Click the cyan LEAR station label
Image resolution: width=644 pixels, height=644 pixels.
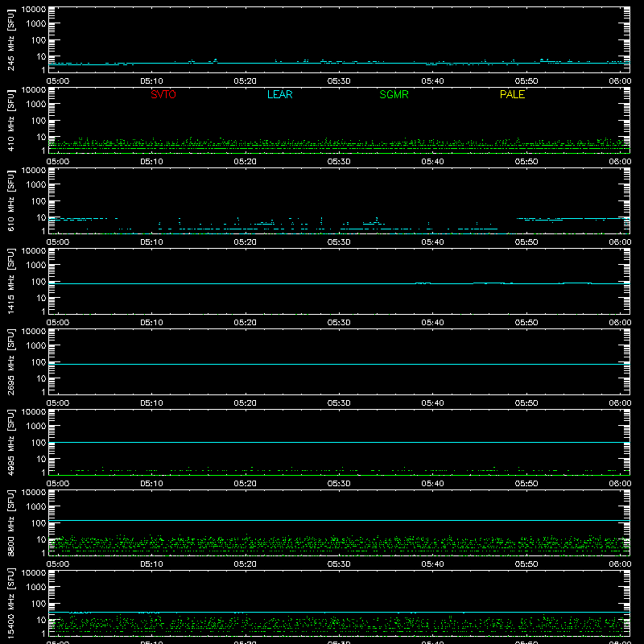[x=279, y=94]
